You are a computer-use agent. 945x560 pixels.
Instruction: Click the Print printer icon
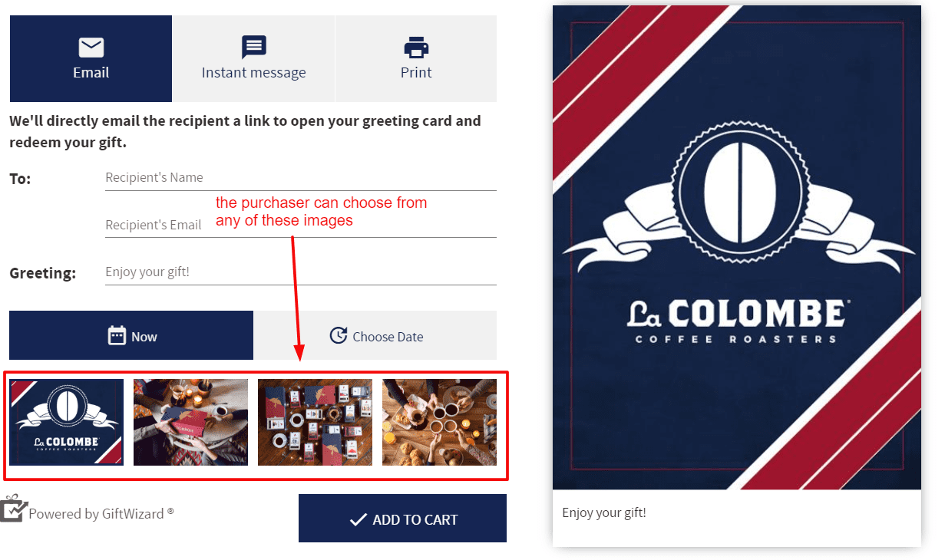416,48
